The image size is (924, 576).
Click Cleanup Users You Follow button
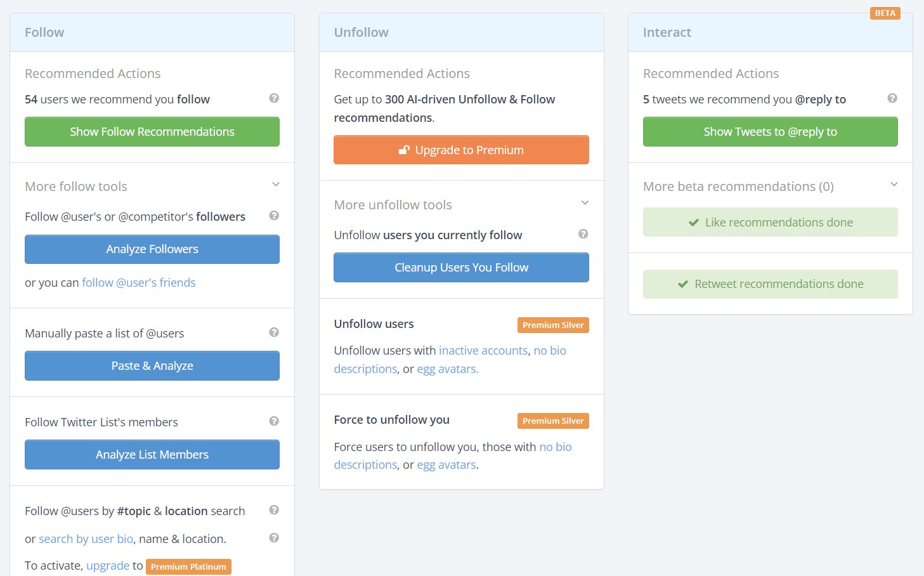click(461, 268)
